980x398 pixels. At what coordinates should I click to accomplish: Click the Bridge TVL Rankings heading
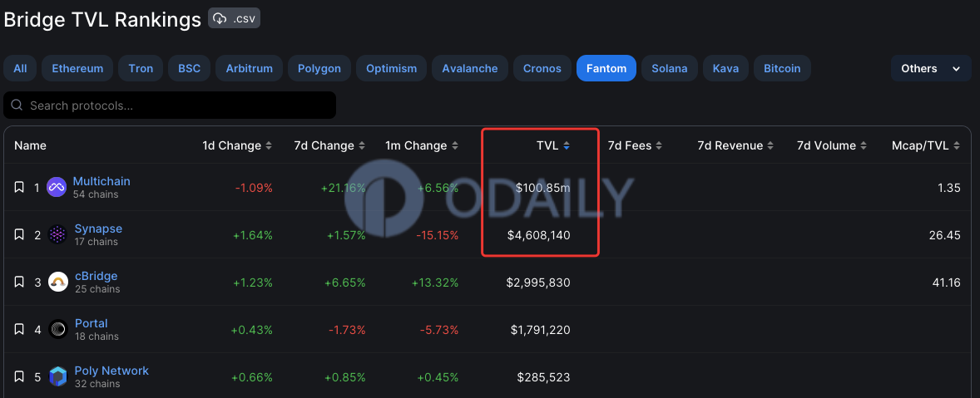(102, 19)
